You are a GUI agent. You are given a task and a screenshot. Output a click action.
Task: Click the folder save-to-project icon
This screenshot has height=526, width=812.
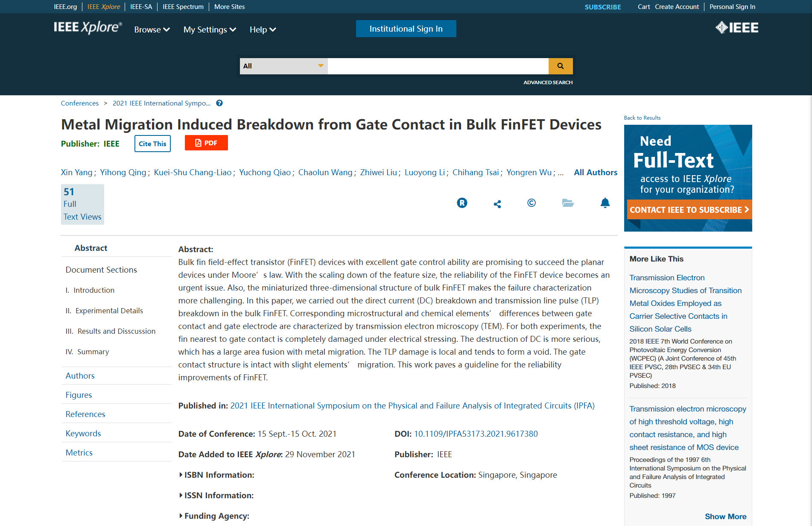[x=568, y=203]
